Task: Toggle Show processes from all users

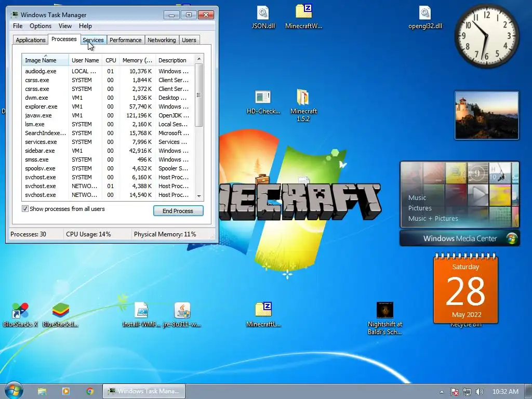Action: (x=25, y=209)
